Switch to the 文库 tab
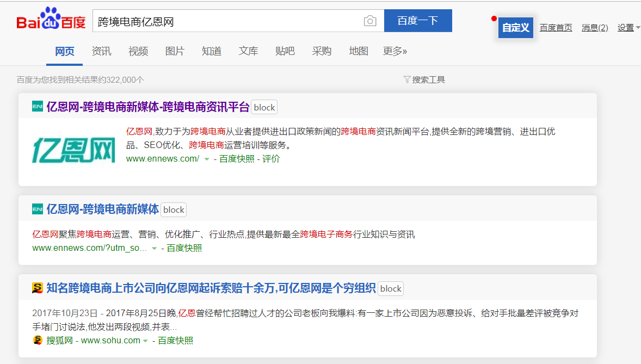 point(249,51)
